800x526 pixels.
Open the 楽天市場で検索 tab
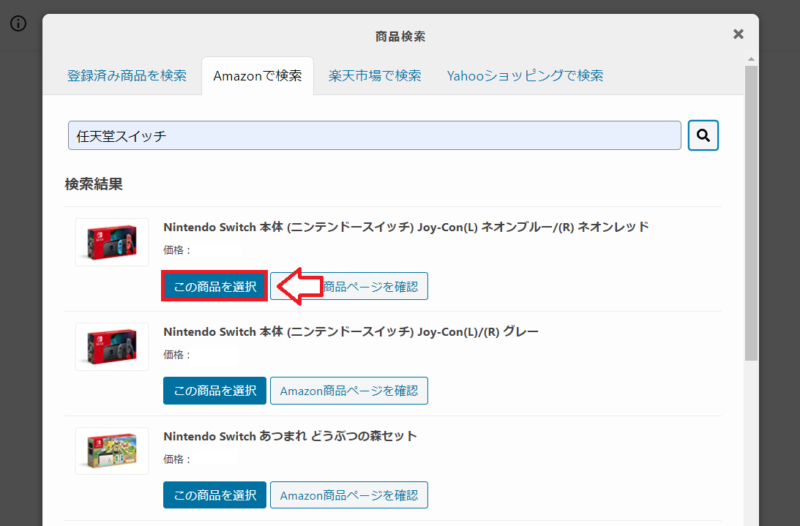[374, 76]
